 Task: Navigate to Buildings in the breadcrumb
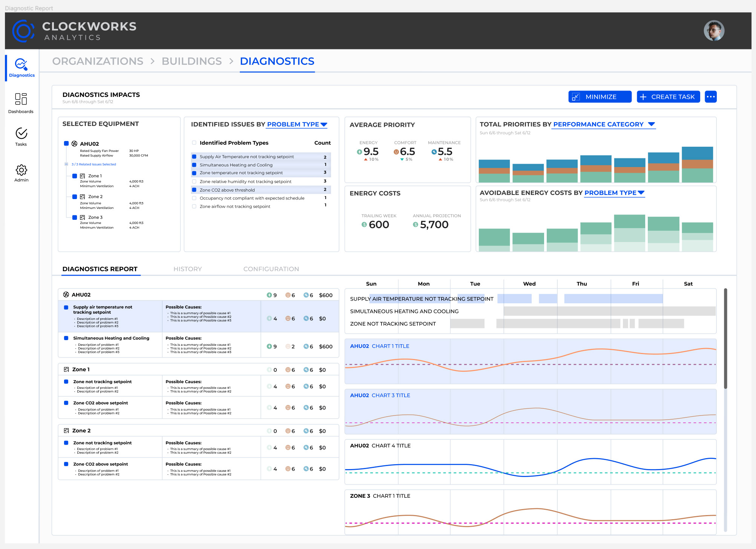pos(192,61)
